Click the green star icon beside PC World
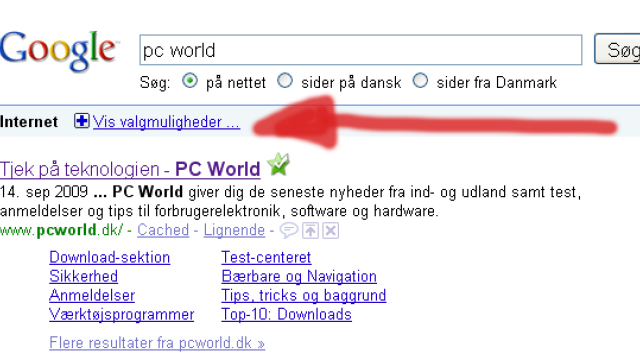The image size is (640, 360). click(278, 164)
